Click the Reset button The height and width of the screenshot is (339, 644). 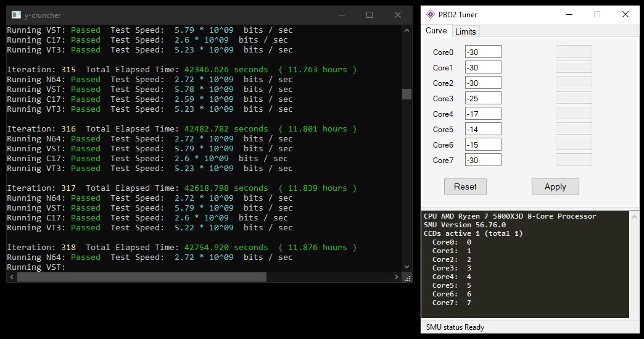[465, 186]
